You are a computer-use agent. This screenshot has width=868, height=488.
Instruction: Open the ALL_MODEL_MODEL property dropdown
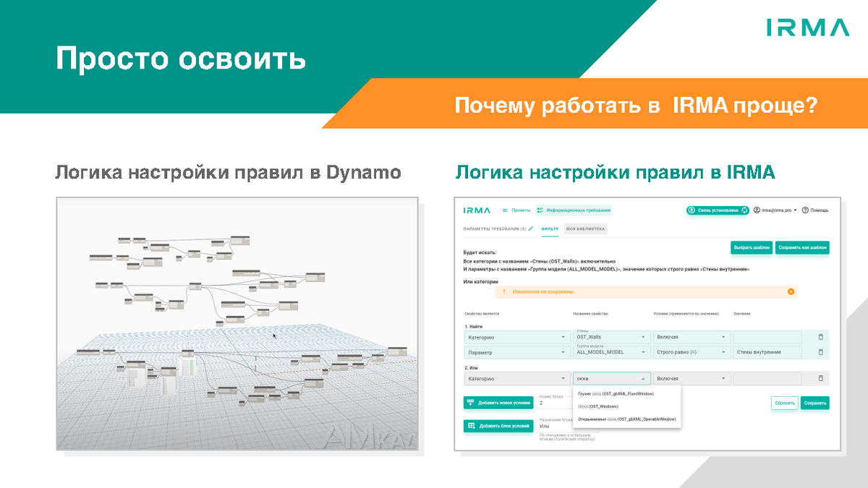pyautogui.click(x=611, y=352)
